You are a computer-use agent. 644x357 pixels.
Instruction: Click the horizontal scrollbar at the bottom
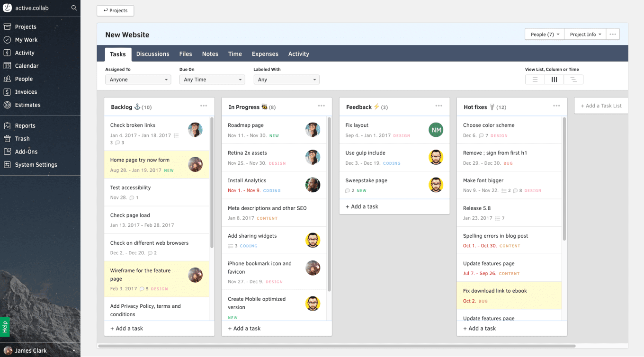click(336, 346)
